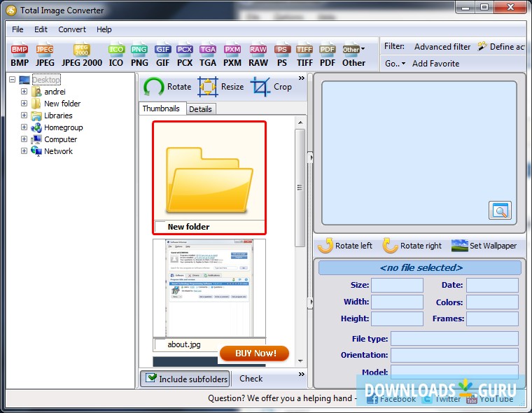Open the File menu
This screenshot has height=413, width=532.
(17, 29)
